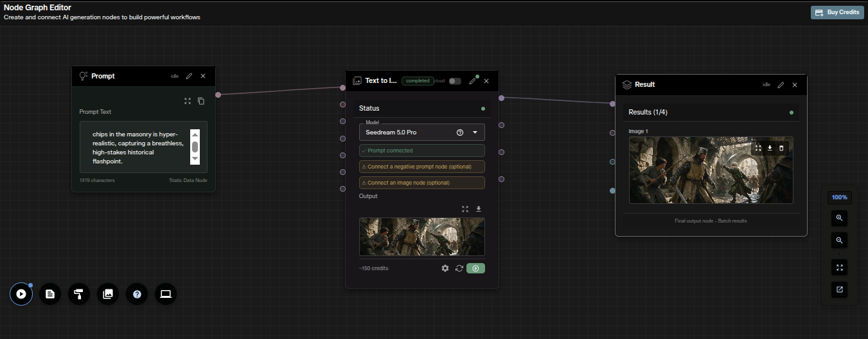
Task: Edit the Prompt node with its pencil icon
Action: [189, 76]
